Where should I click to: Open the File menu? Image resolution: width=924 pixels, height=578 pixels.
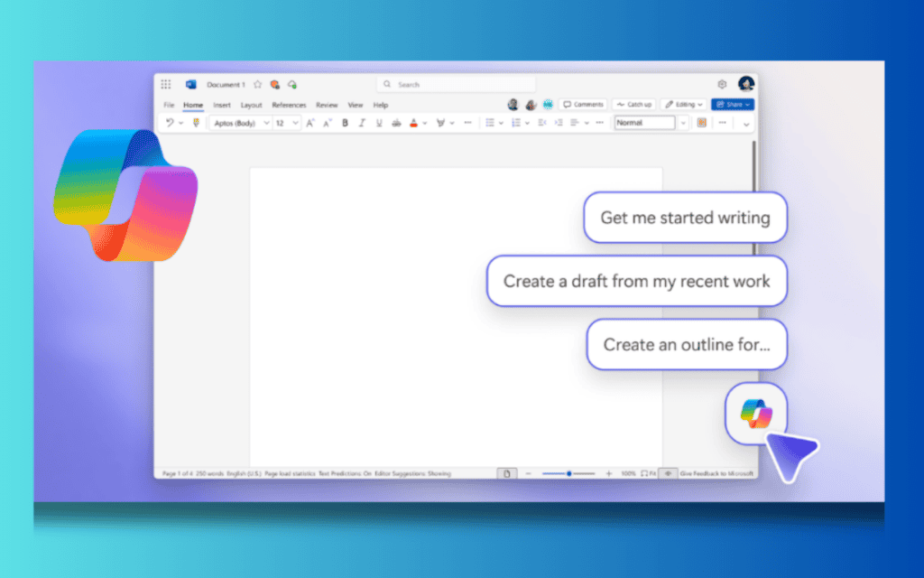tap(169, 105)
